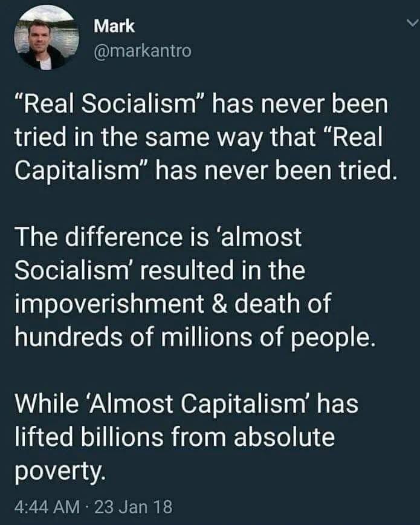The height and width of the screenshot is (525, 420).
Task: Open the @markantro handle link
Action: [x=143, y=51]
